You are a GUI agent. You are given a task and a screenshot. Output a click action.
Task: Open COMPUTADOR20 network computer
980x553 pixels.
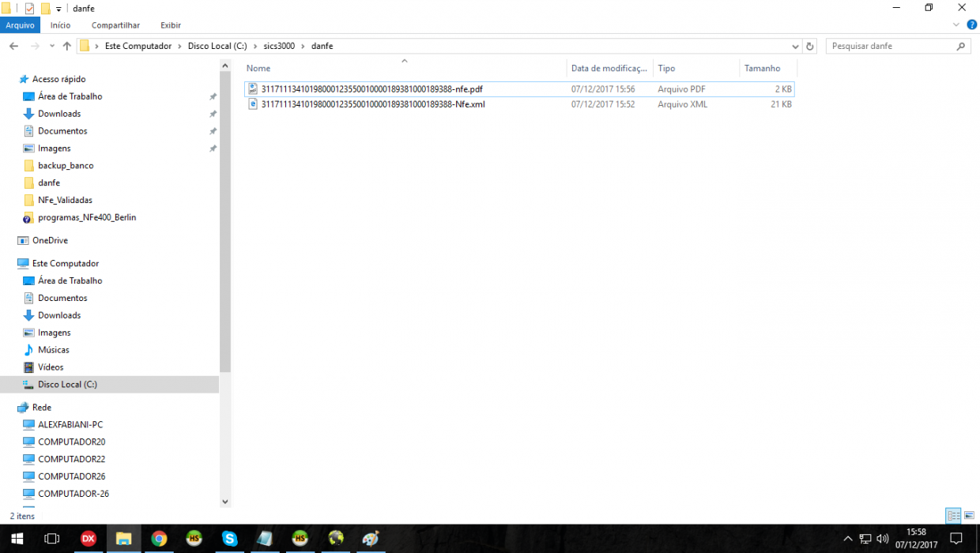tap(71, 442)
